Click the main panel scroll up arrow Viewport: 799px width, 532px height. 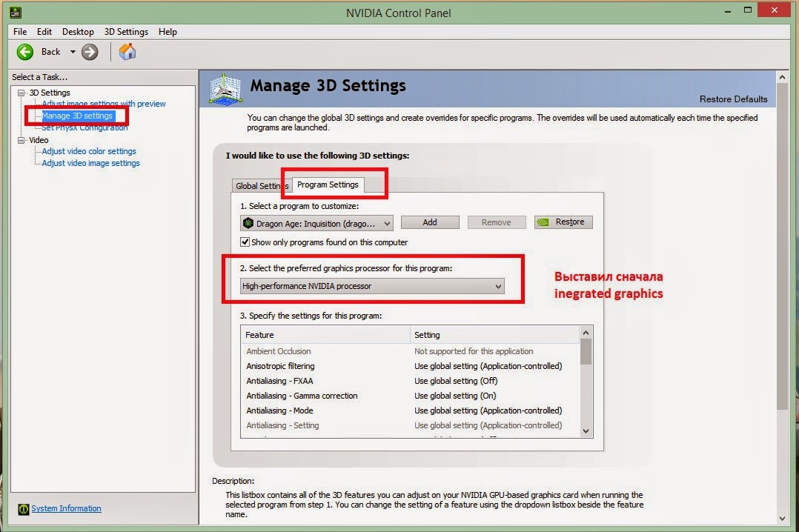pyautogui.click(x=782, y=77)
